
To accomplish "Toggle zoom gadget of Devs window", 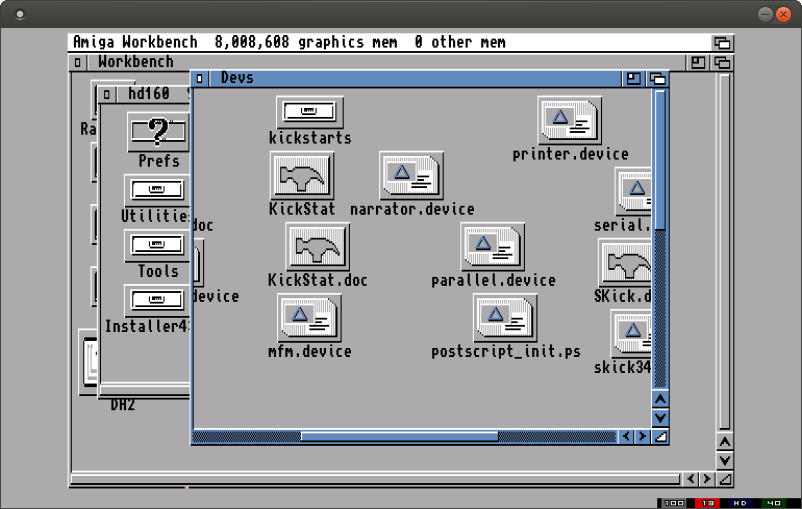I will 633,78.
